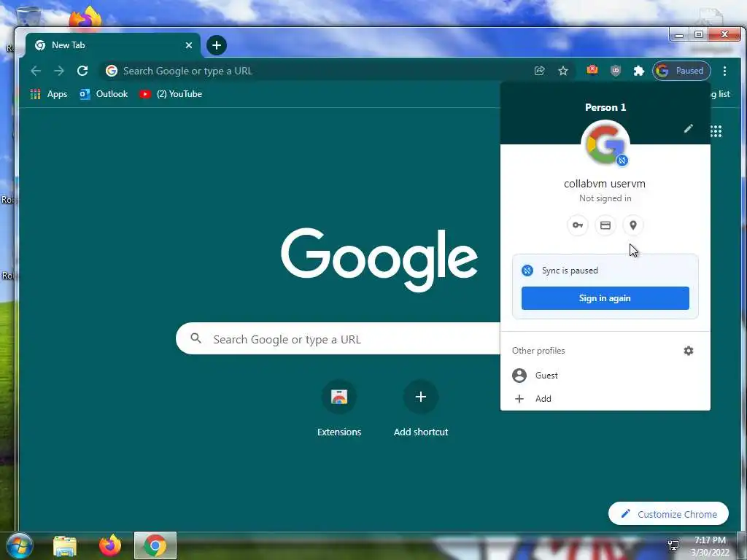Image resolution: width=747 pixels, height=560 pixels.
Task: Open Firefox from the taskbar
Action: point(110,545)
